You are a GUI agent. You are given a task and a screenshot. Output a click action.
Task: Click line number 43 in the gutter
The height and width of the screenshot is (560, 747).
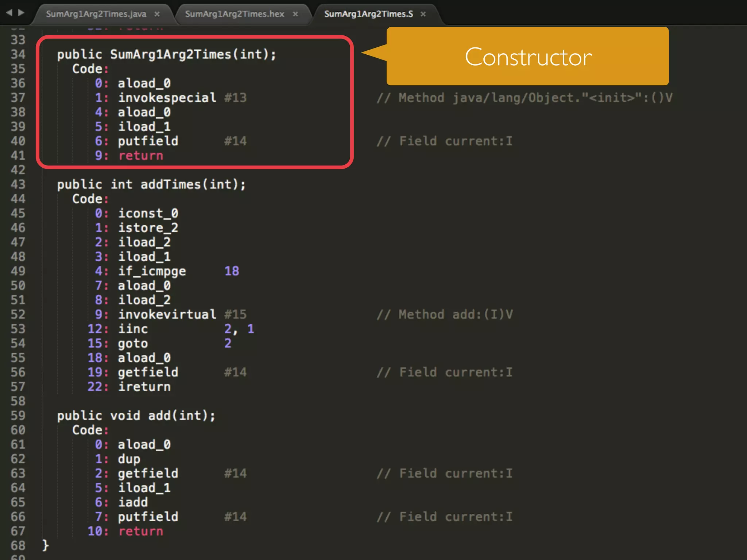(x=18, y=184)
